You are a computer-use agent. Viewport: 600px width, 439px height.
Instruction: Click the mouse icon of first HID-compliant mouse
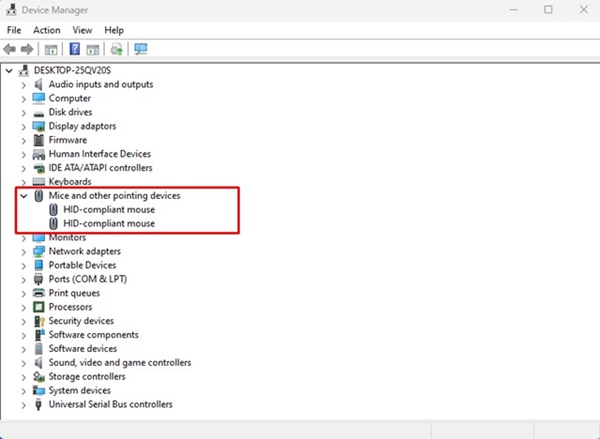point(54,210)
